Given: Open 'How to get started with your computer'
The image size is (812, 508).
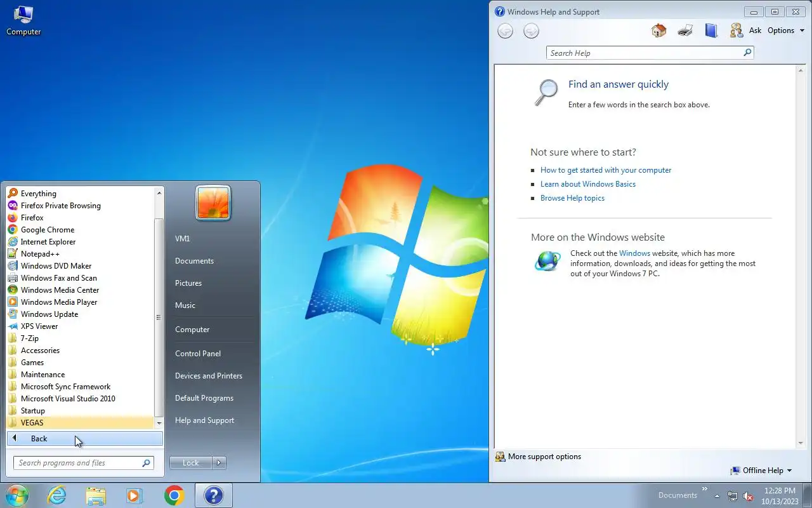Looking at the screenshot, I should 606,170.
